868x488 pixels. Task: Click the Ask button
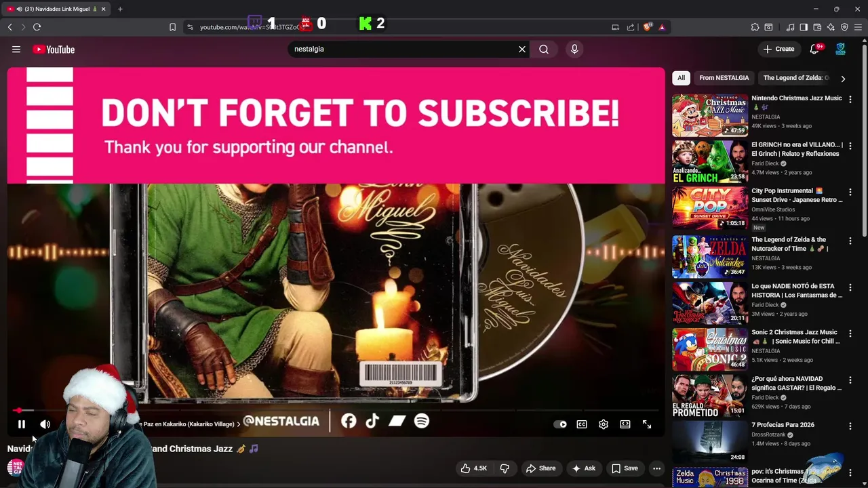(583, 468)
